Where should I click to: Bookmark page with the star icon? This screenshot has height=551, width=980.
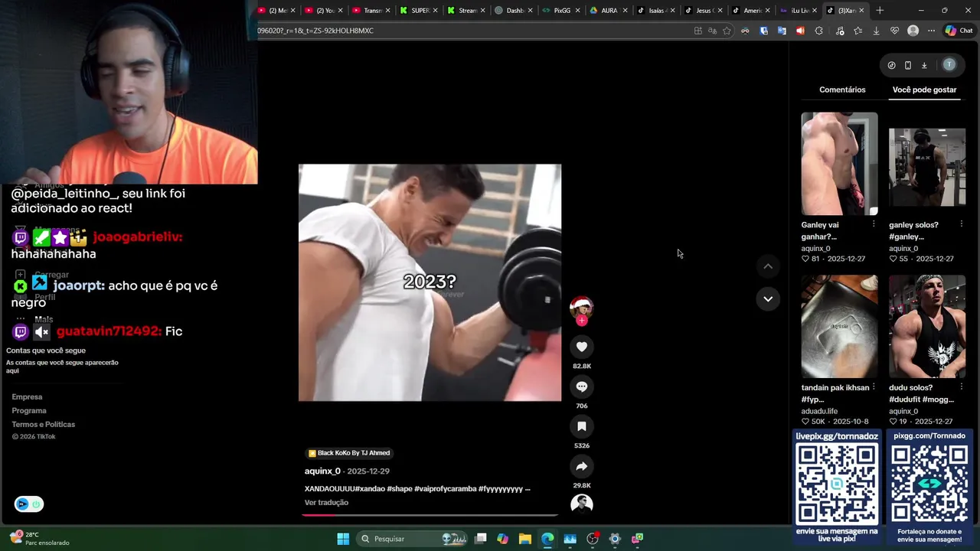[727, 31]
